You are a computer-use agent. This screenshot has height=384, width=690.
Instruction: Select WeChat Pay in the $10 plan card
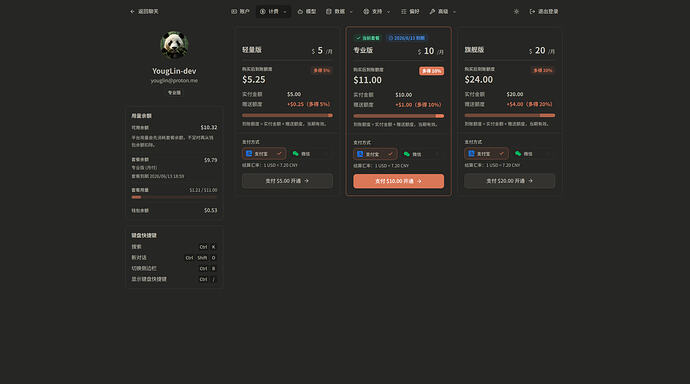(x=421, y=154)
